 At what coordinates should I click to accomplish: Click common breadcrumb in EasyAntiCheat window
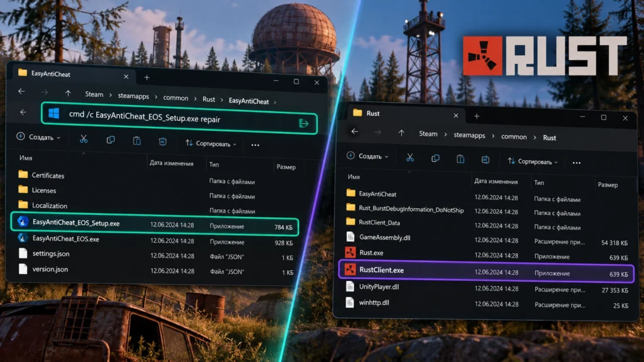[x=176, y=97]
